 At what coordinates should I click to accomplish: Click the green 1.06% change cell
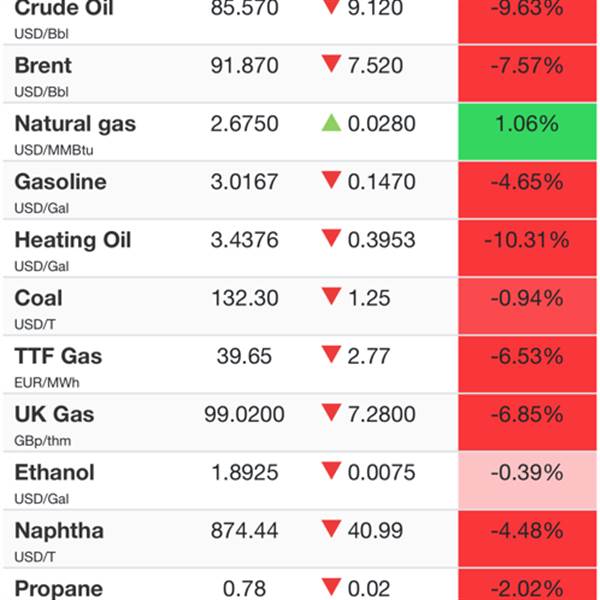(527, 132)
